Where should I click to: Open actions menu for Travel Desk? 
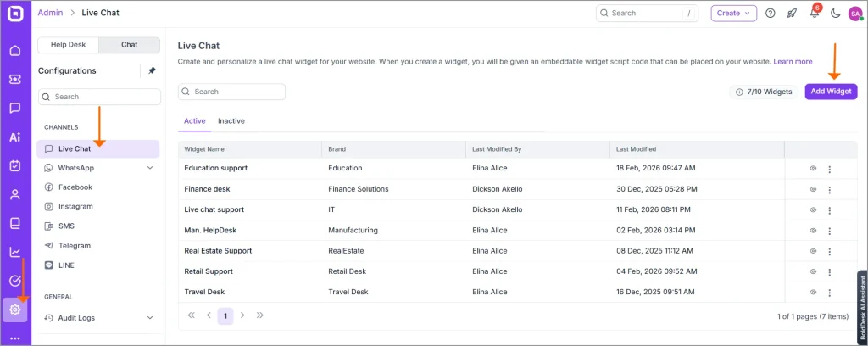[x=829, y=293]
